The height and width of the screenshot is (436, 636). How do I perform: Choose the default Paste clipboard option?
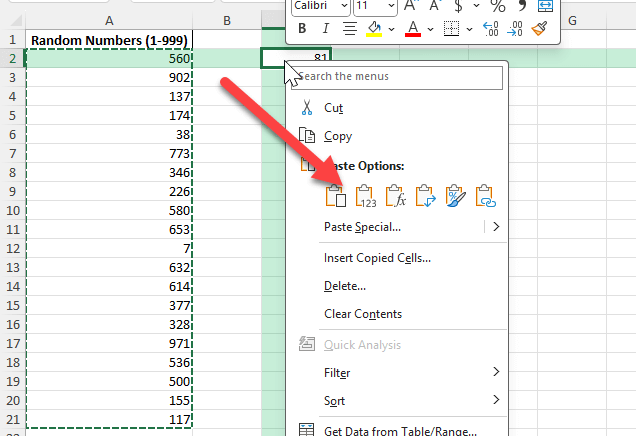pos(336,196)
